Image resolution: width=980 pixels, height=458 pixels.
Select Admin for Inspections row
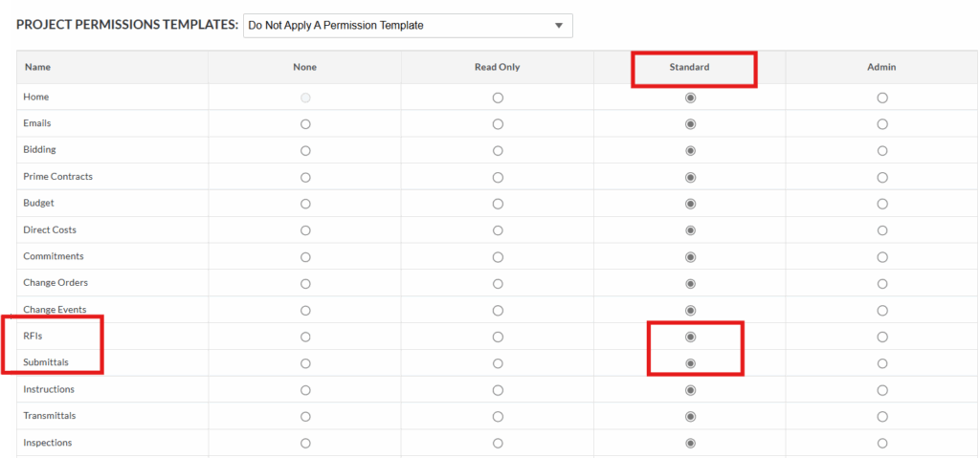click(x=881, y=443)
